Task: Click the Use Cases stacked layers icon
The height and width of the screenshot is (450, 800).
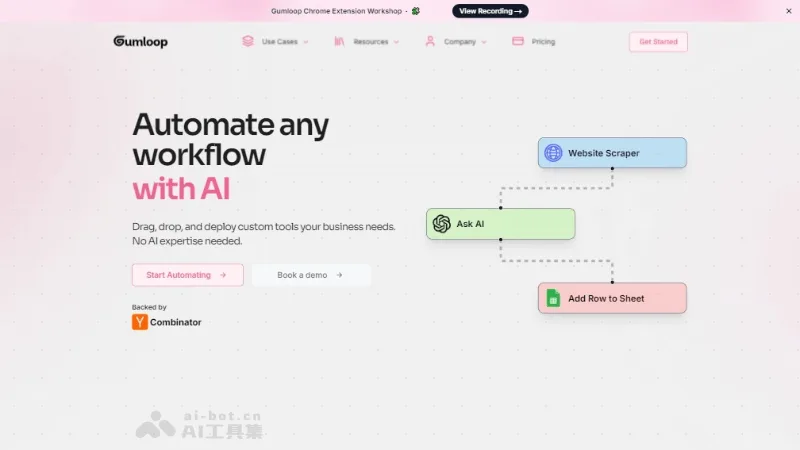Action: click(248, 41)
